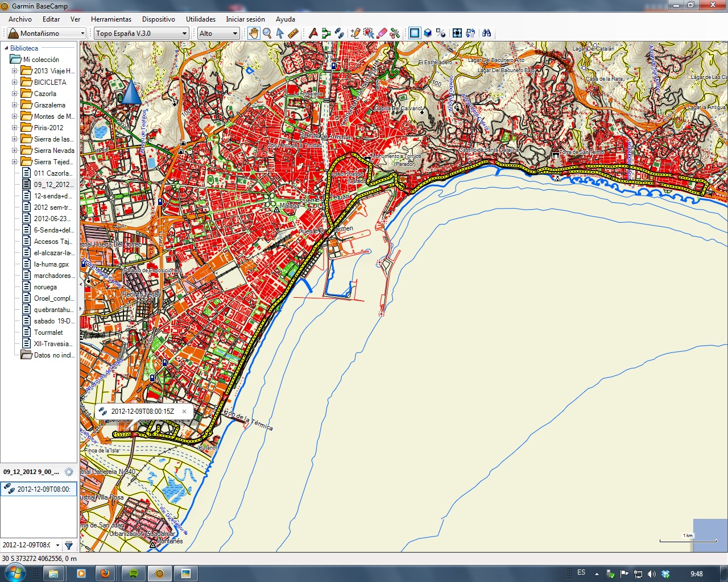Click the blue north arrow compass

[131, 92]
